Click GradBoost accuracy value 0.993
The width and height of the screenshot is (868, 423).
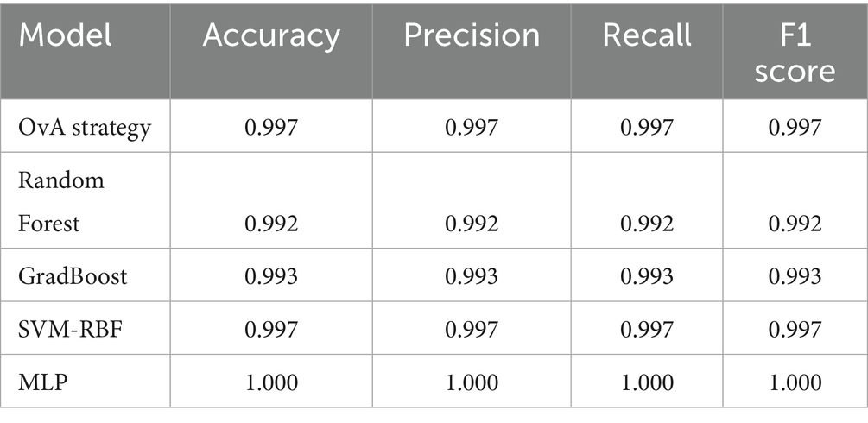[x=271, y=276]
